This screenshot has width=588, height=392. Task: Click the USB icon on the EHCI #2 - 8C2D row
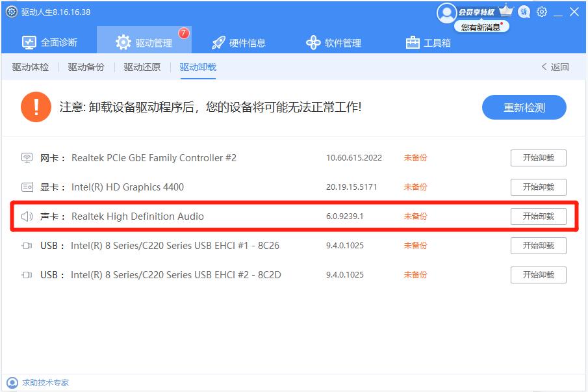click(27, 274)
